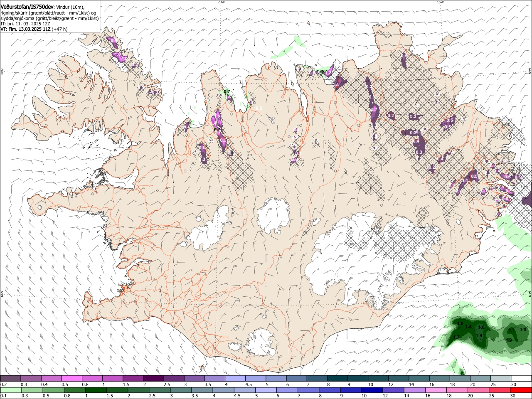Click the 0.30 snowfall value in northeast

click(414, 132)
